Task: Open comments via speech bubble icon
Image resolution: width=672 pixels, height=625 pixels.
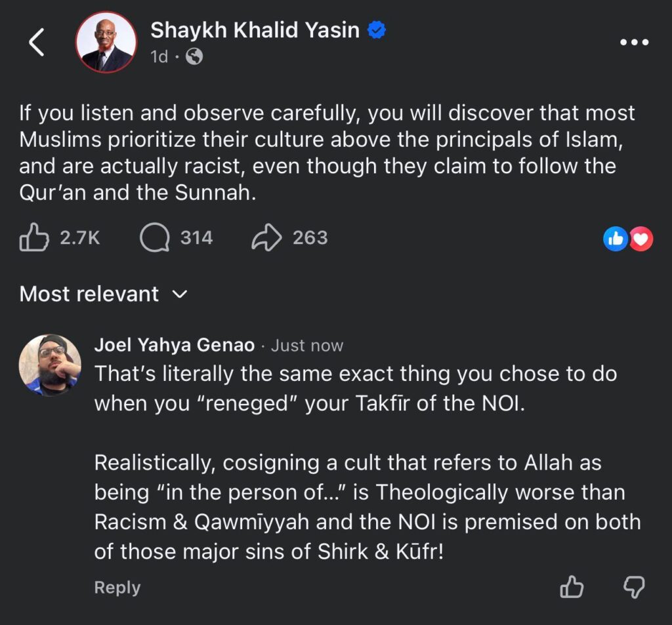Action: pyautogui.click(x=155, y=237)
